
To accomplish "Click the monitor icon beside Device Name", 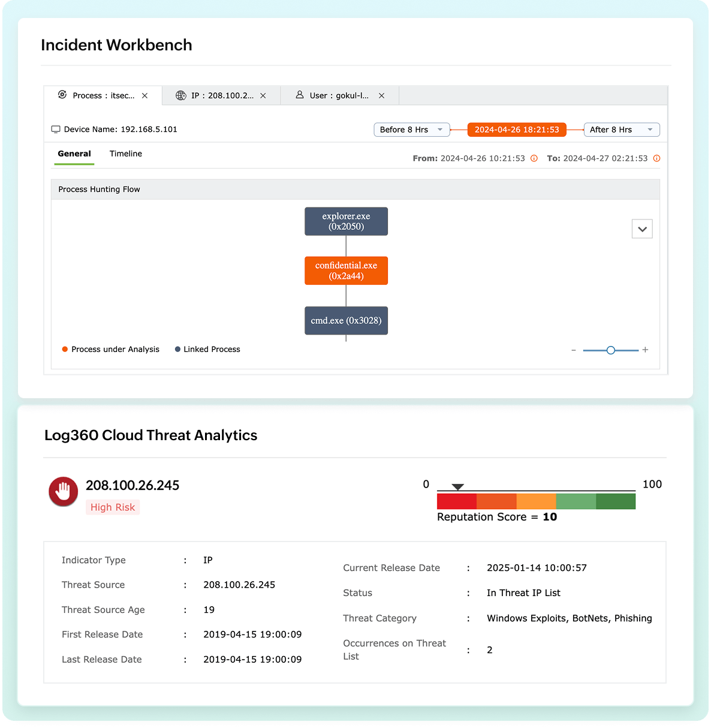I will (x=56, y=130).
